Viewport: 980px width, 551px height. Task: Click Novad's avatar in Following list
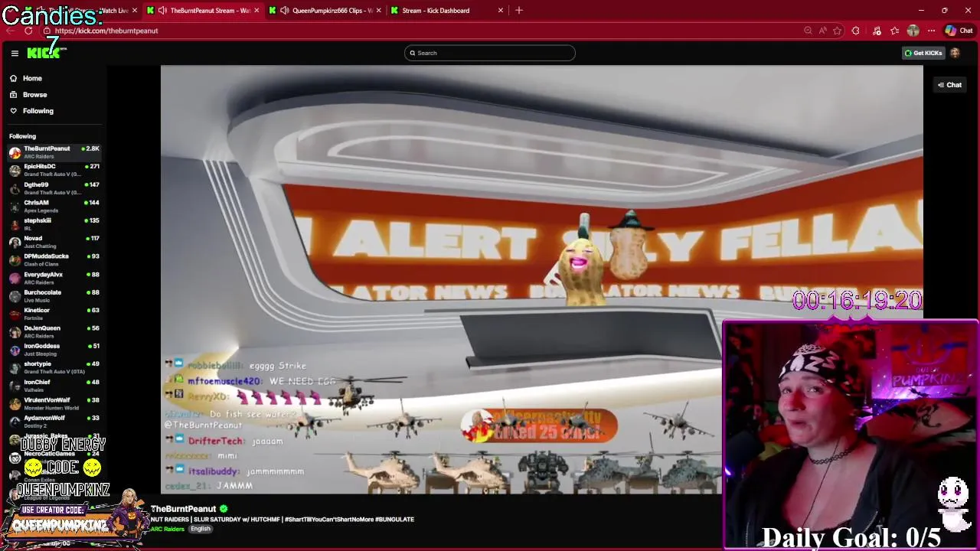[x=15, y=242]
